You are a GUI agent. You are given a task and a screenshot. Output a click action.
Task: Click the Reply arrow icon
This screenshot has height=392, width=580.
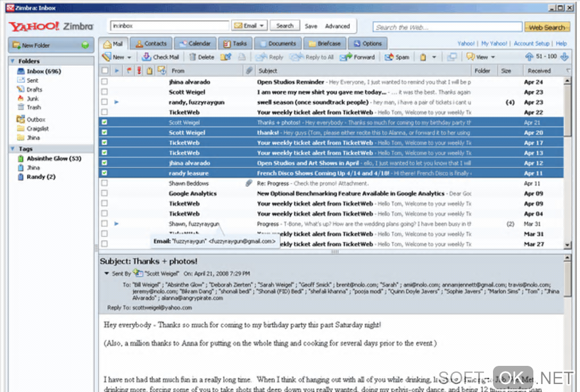click(x=261, y=57)
